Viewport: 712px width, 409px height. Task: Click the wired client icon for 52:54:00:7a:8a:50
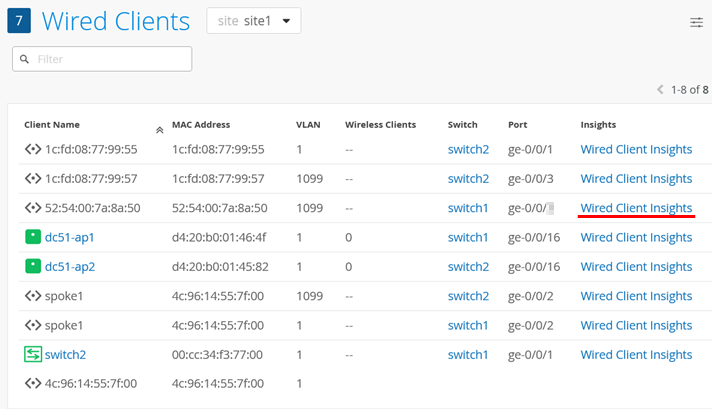point(32,208)
